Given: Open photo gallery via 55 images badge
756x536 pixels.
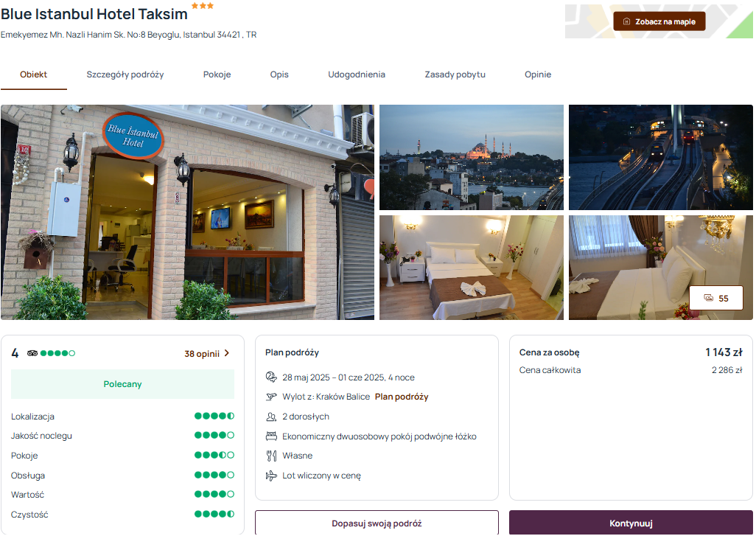Looking at the screenshot, I should [x=716, y=298].
